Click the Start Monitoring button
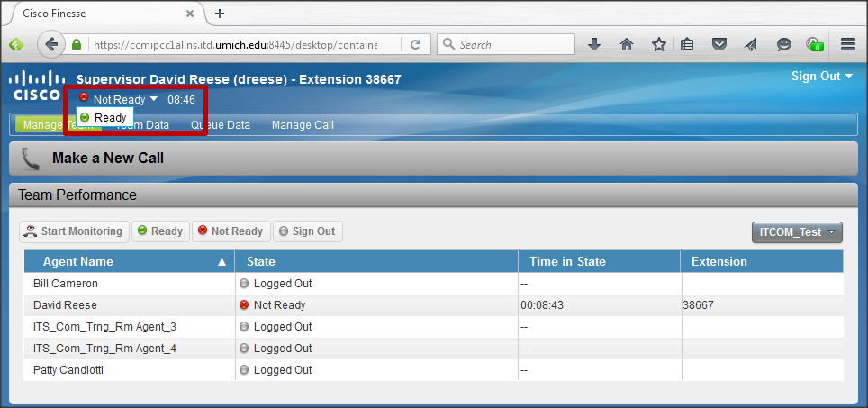The width and height of the screenshot is (868, 408). (x=74, y=231)
